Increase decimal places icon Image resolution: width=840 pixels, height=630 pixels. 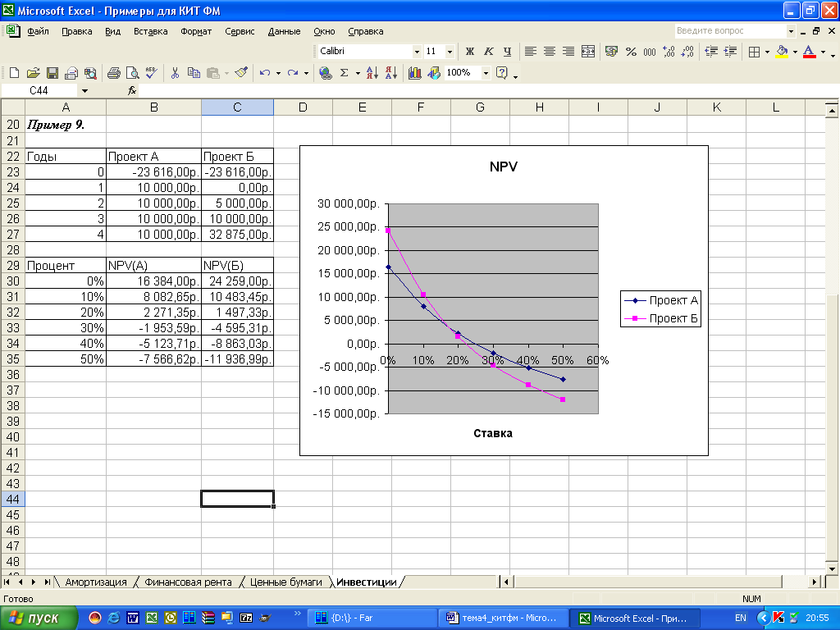(669, 52)
